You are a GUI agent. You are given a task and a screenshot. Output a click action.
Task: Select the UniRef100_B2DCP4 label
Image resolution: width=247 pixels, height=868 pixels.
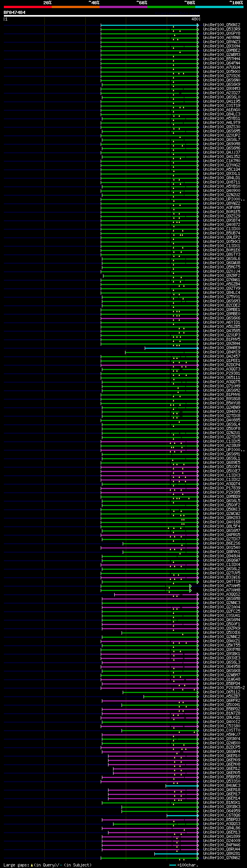pos(222,365)
